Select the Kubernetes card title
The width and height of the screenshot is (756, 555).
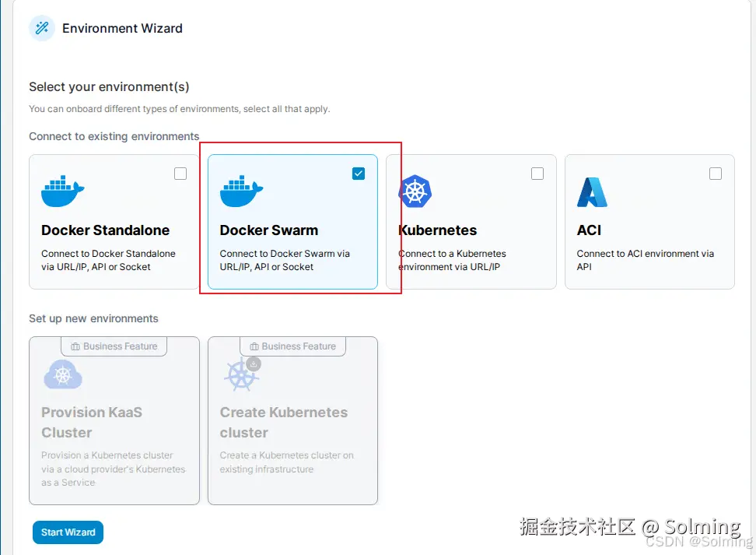[437, 230]
